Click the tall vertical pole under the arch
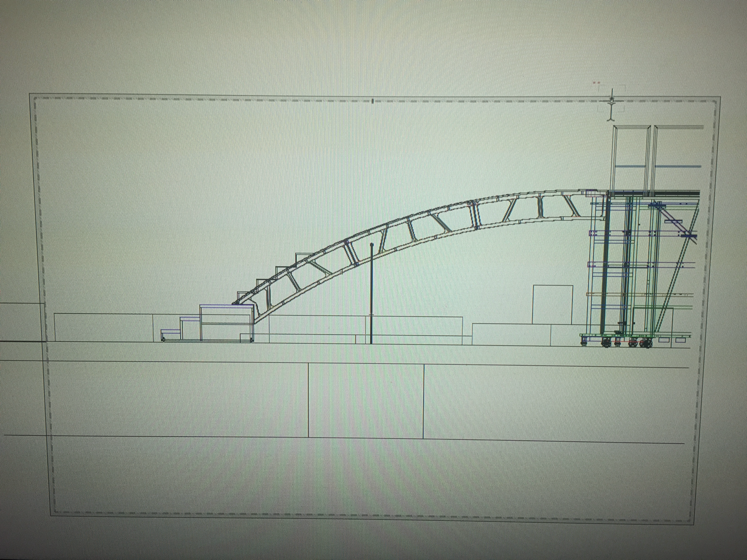747x560 pixels. pos(371,290)
